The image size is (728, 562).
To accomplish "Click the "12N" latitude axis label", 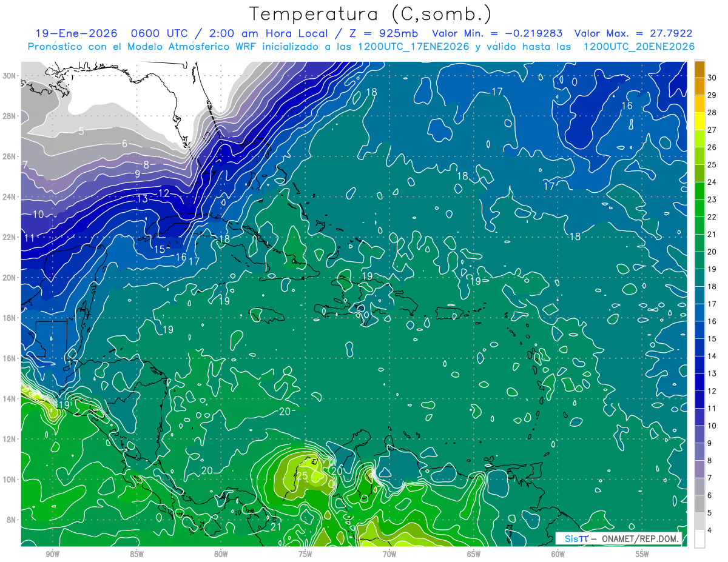I will (x=10, y=439).
